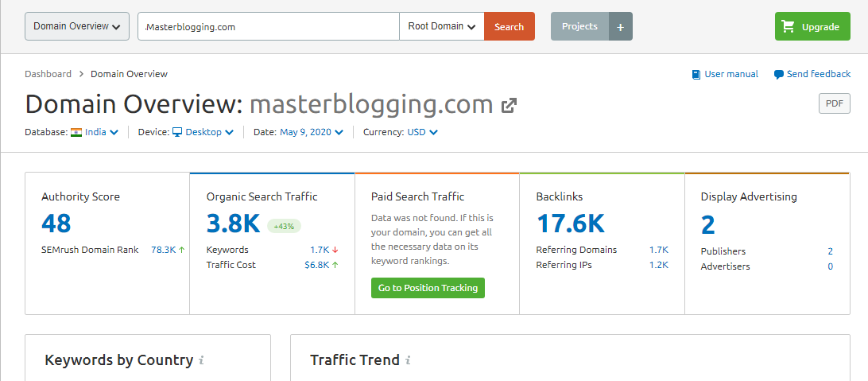Click the shopping cart icon on Upgrade
This screenshot has width=868, height=381.
[787, 26]
